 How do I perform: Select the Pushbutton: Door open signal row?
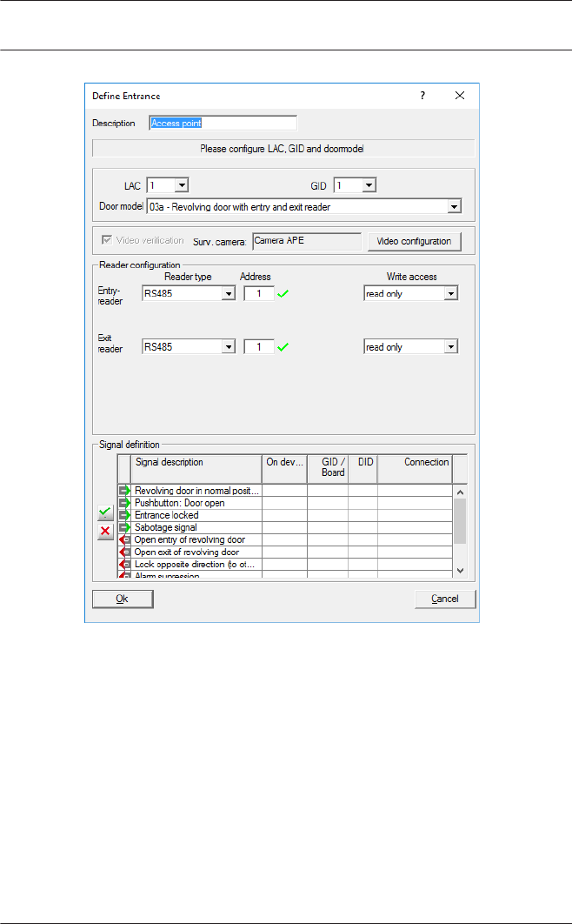click(x=285, y=503)
